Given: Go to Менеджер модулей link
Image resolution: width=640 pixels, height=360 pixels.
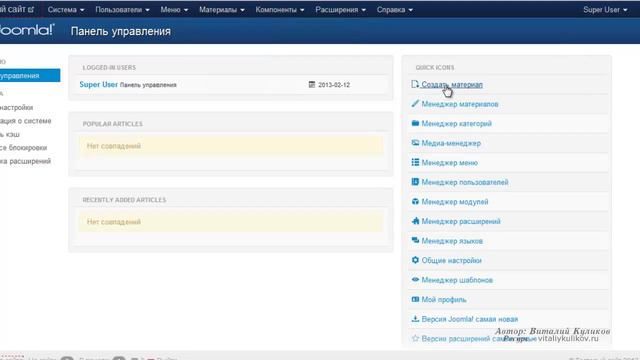Looking at the screenshot, I should 455,202.
